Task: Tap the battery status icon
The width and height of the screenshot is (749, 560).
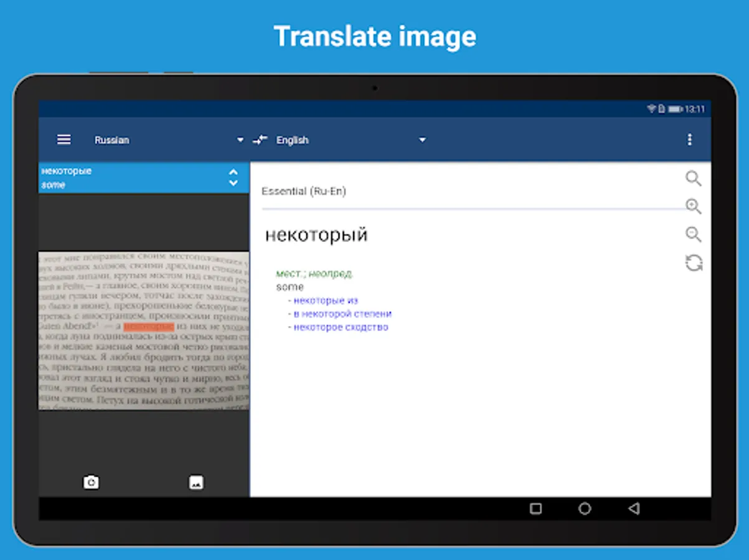Action: [x=676, y=109]
